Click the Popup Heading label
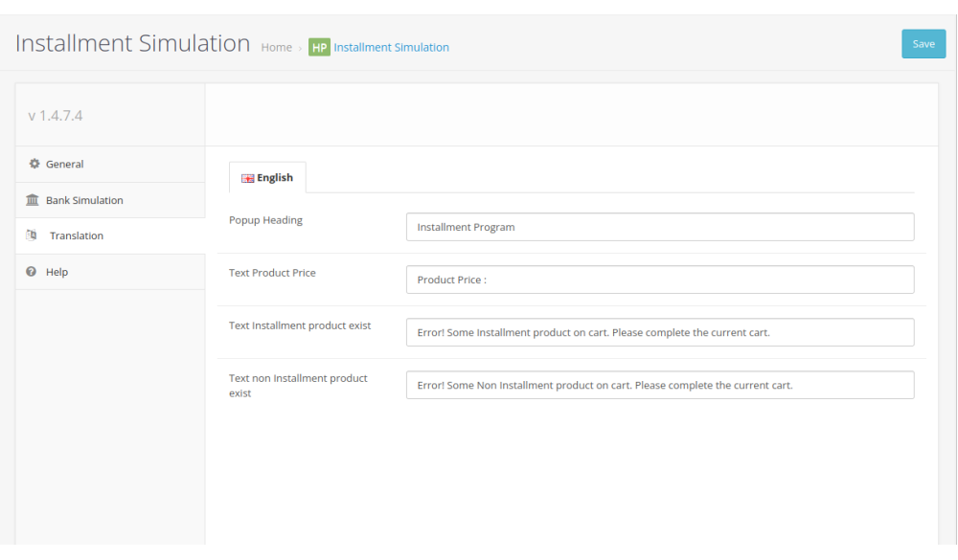 (265, 220)
